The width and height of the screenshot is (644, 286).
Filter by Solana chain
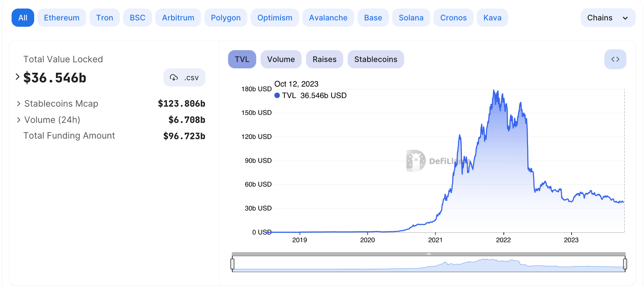click(x=411, y=18)
